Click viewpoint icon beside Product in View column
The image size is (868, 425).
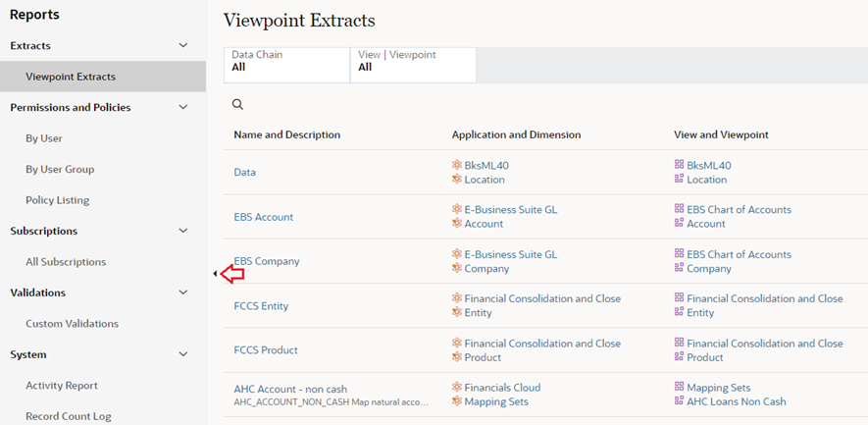[679, 357]
